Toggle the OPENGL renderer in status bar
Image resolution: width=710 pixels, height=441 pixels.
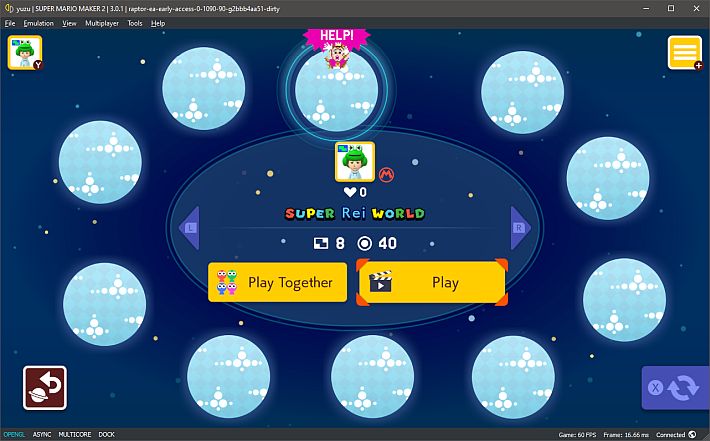[x=14, y=435]
